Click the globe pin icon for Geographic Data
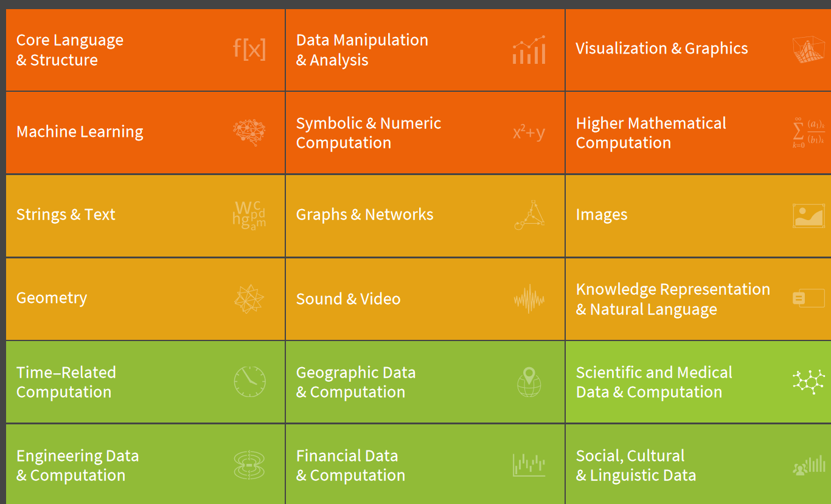Screen dimensions: 831x504 click(529, 382)
